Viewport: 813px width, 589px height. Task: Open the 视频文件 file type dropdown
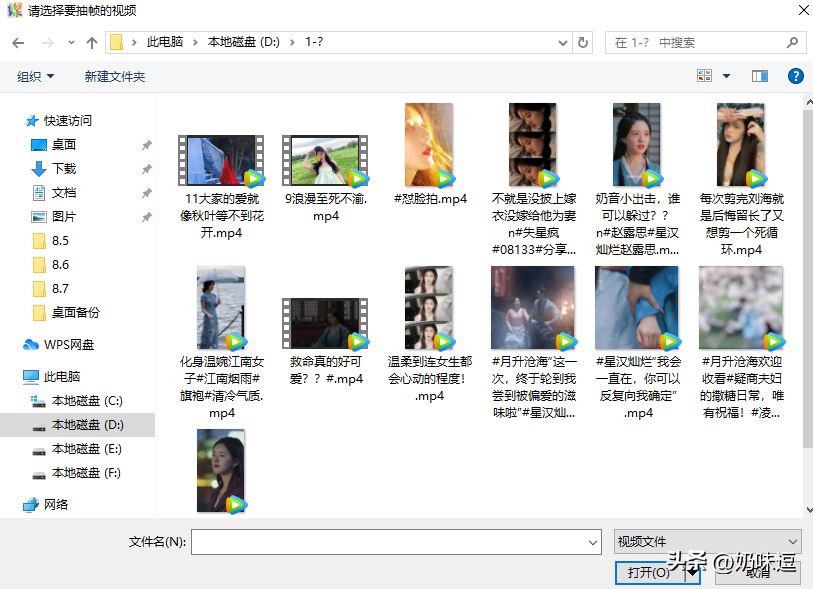707,542
